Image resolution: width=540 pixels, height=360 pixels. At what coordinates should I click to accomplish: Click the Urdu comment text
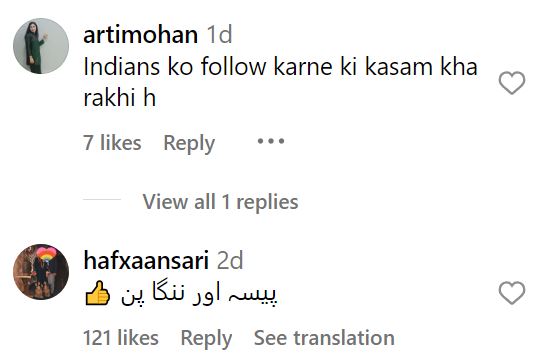(x=199, y=294)
